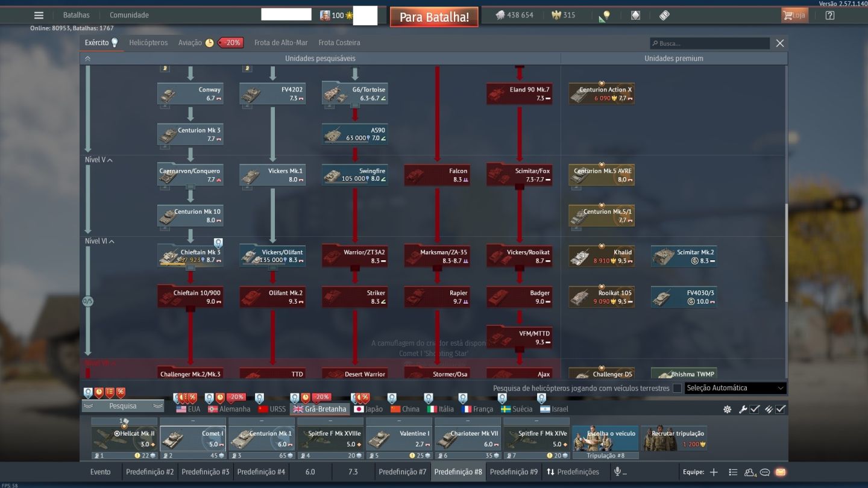Open the contacts list icon
Viewport: 868px width, 488px height.
[732, 472]
